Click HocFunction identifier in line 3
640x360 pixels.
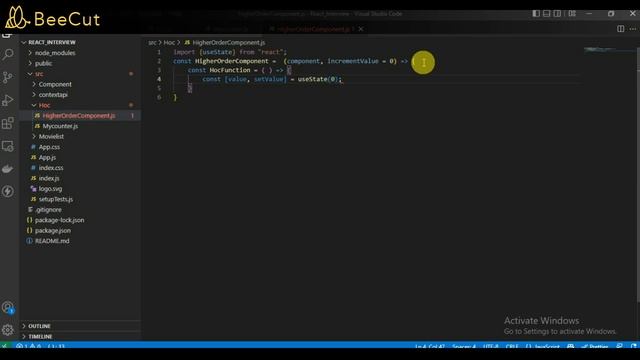(x=230, y=70)
